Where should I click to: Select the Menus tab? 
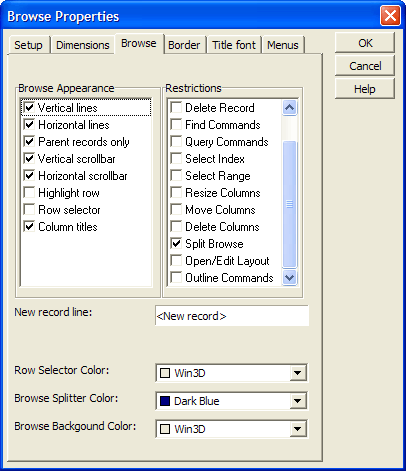click(x=283, y=45)
